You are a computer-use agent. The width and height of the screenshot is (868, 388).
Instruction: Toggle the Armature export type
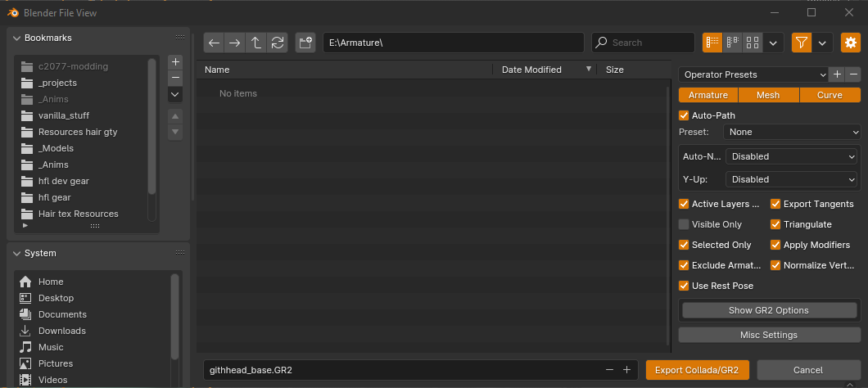(708, 95)
